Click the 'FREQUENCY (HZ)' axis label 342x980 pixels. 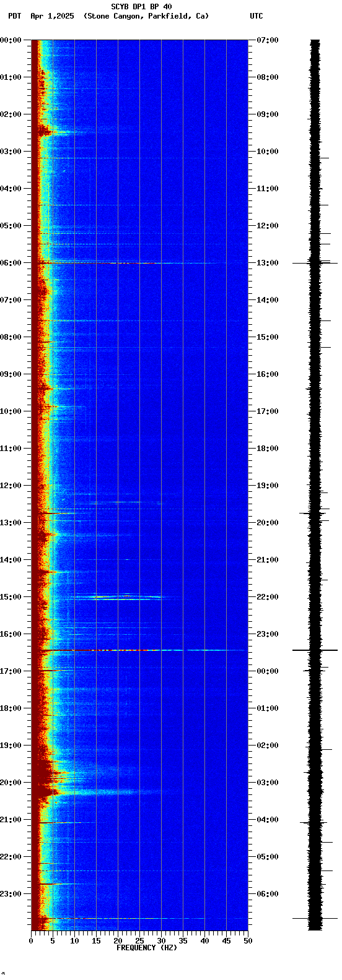(147, 948)
